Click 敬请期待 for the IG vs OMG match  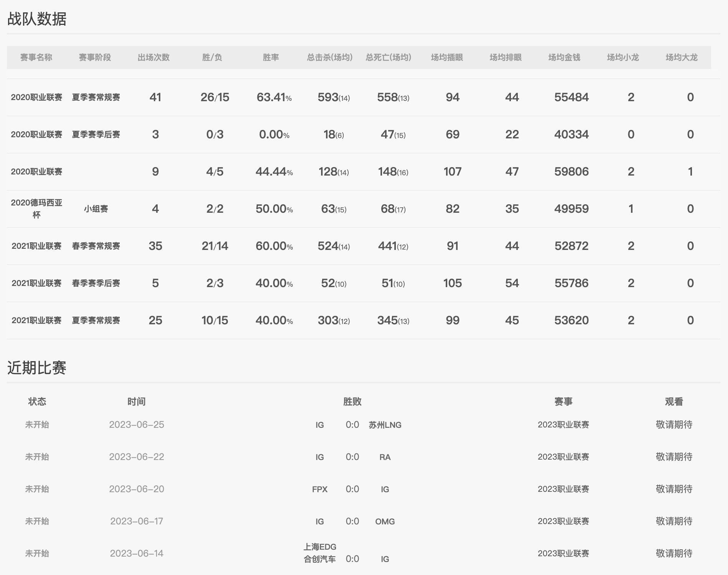[674, 521]
